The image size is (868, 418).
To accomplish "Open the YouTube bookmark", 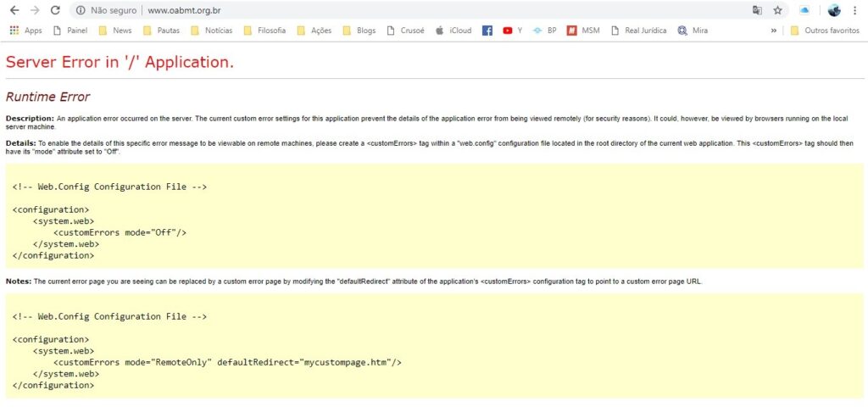I will (x=512, y=31).
